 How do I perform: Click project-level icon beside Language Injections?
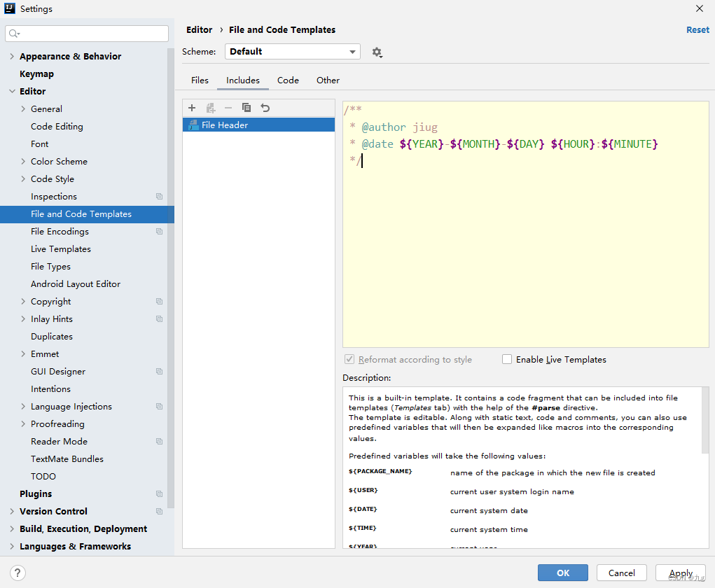coord(159,407)
